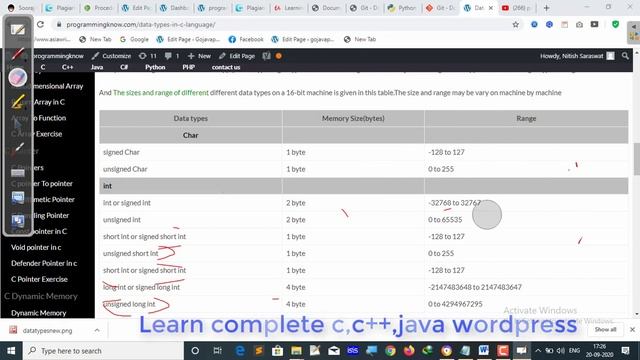Open Microsoft Word from taskbar

point(484,351)
